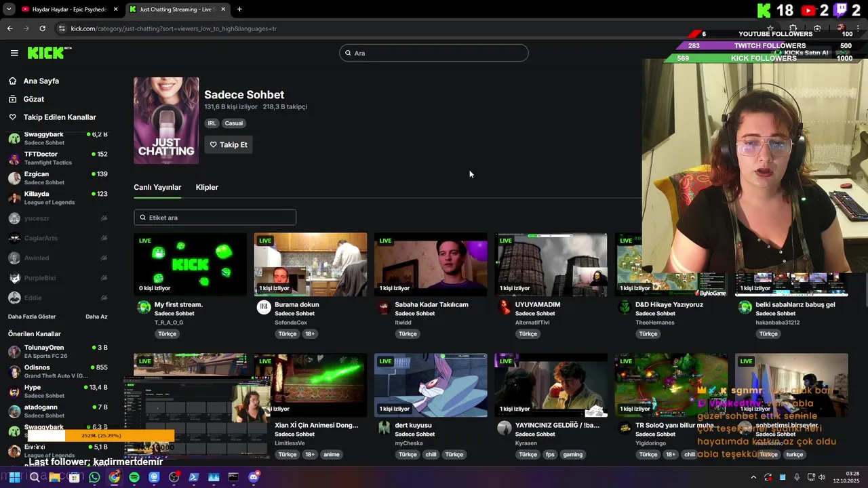This screenshot has width=868, height=488.
Task: Open the hamburger sidebar menu
Action: pos(14,53)
